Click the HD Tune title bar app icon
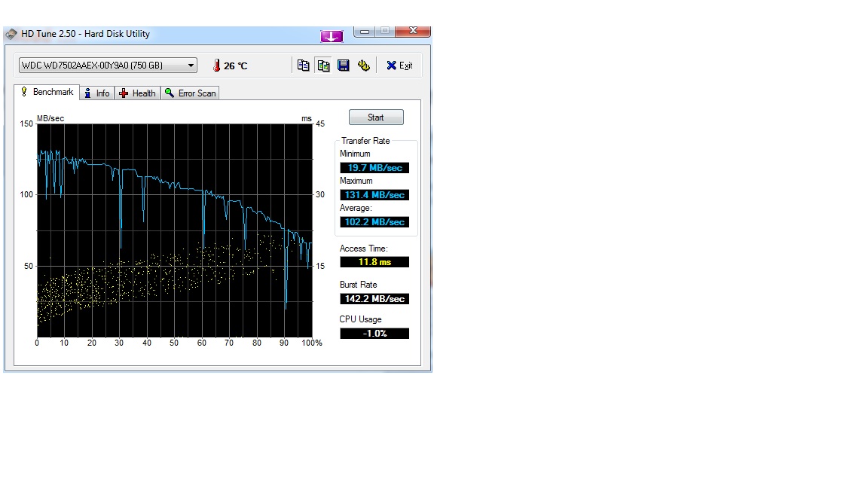This screenshot has width=868, height=488. 11,34
